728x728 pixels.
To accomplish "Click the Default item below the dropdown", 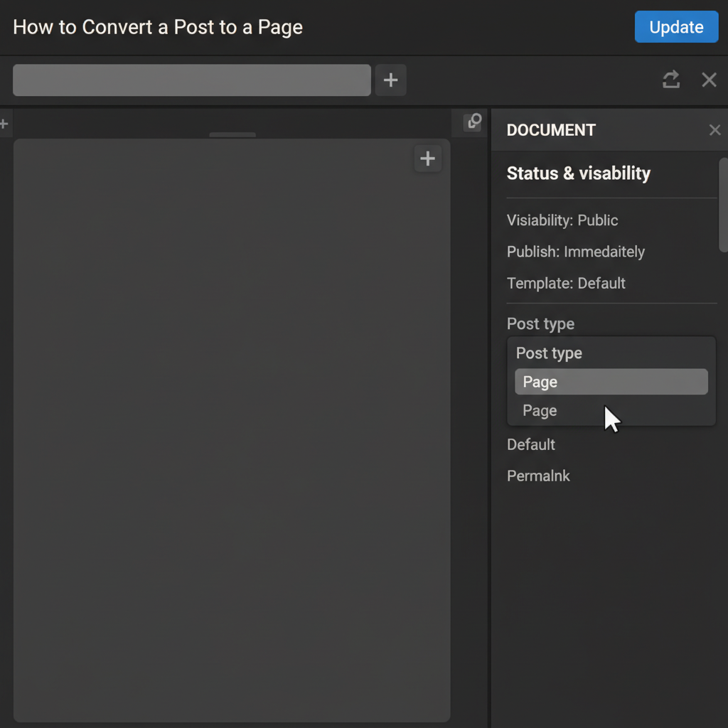I will tap(531, 444).
